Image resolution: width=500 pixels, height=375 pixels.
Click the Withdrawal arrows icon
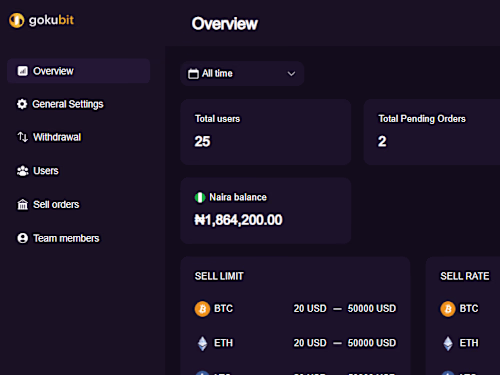click(23, 137)
